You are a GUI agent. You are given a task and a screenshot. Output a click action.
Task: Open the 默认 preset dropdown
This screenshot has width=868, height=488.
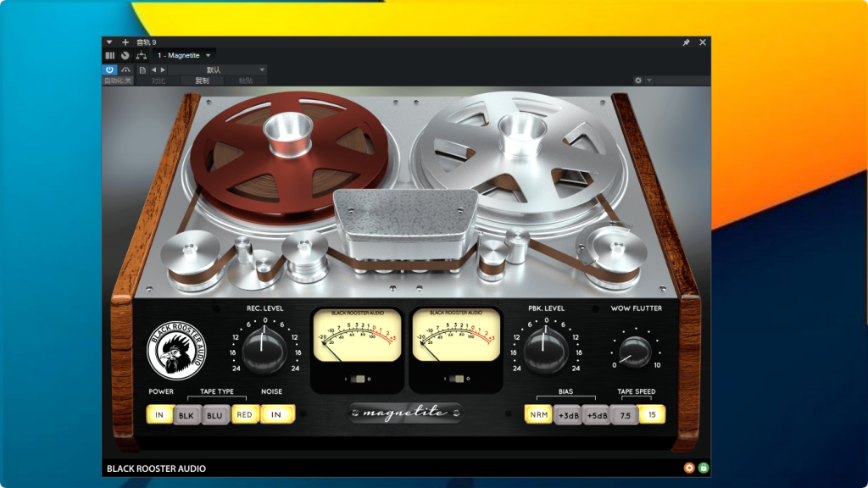(217, 69)
